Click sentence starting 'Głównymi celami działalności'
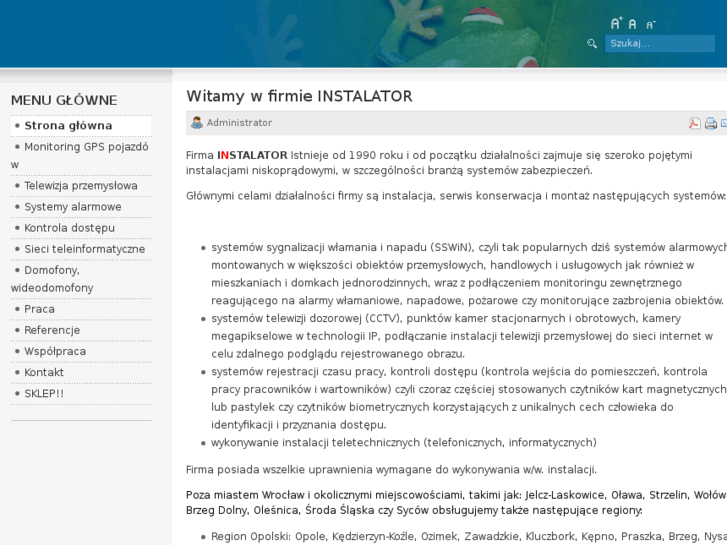Screen dimensions: 727x545 pos(456,196)
